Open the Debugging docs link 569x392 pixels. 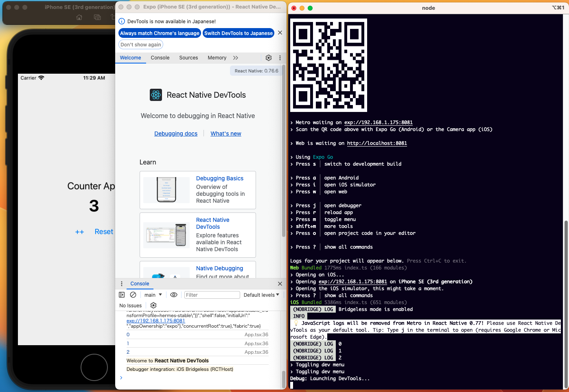pyautogui.click(x=176, y=134)
